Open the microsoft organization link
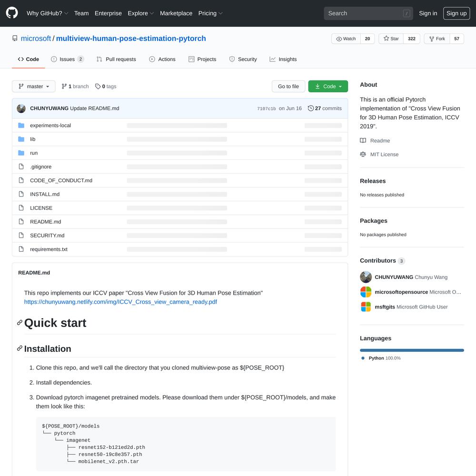The image size is (476, 476). 36,39
